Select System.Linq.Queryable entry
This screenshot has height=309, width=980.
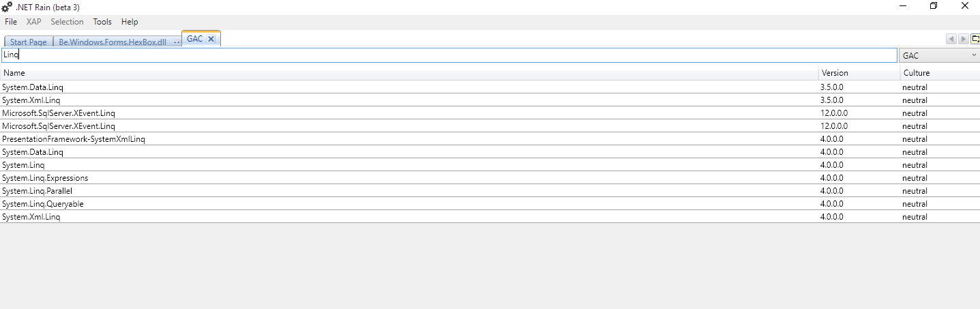tap(490, 204)
